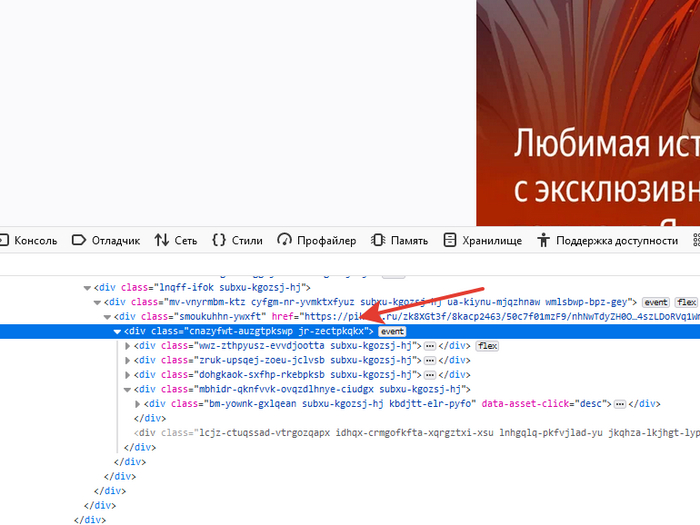Collapse the mv-vnyrmbm-ktz div node
700x525 pixels.
click(97, 303)
